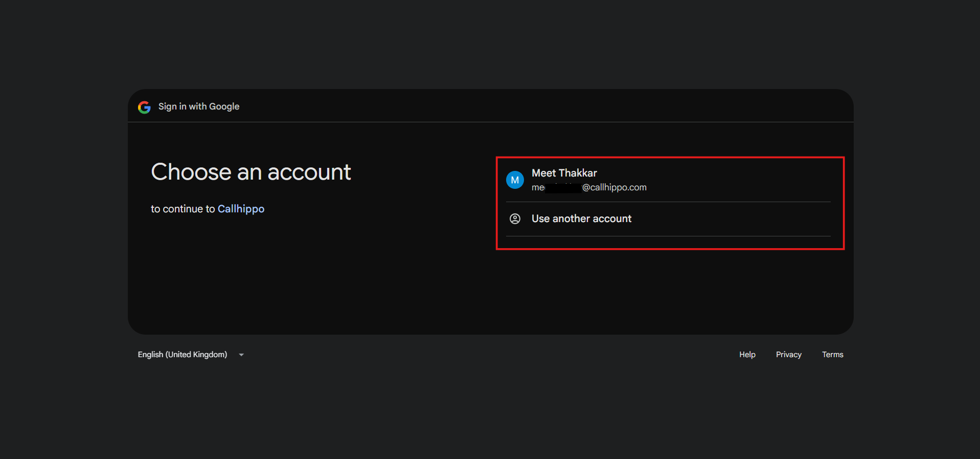This screenshot has height=459, width=980.
Task: Select the Meet Thakkar account
Action: 668,180
